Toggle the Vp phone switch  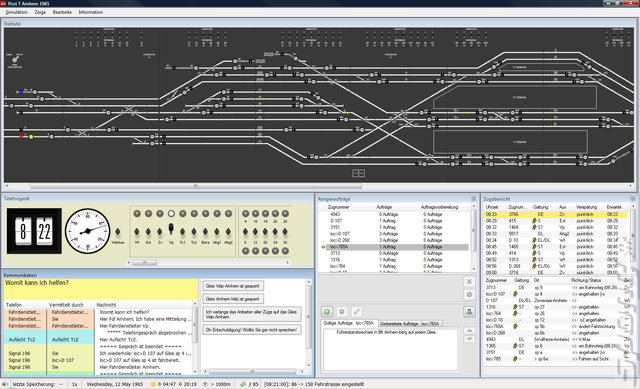tap(171, 229)
